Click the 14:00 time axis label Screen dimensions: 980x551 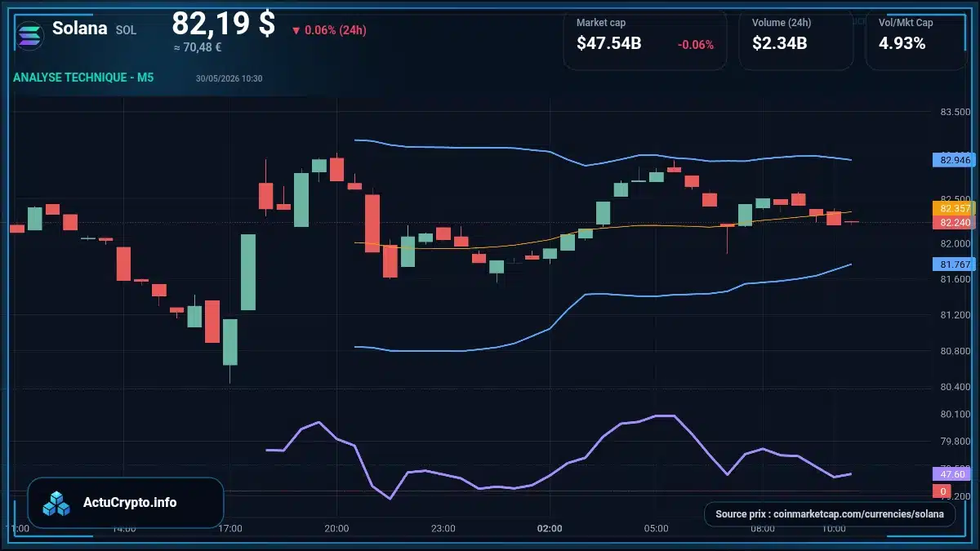click(124, 529)
